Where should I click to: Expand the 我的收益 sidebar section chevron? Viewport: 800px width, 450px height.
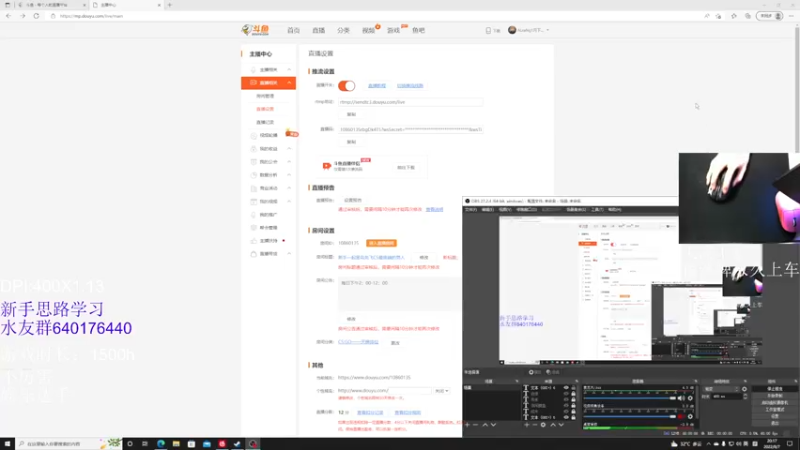289,148
